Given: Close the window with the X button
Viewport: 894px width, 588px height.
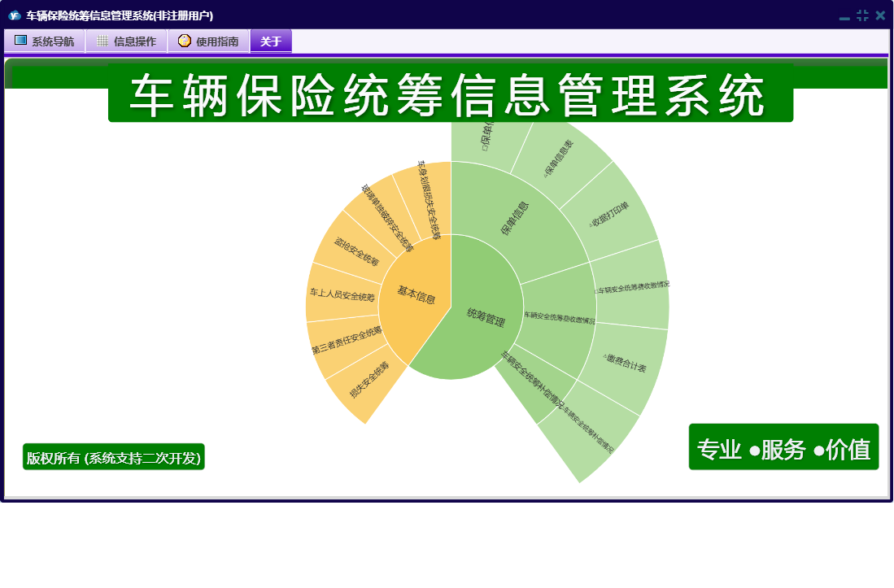Looking at the screenshot, I should pyautogui.click(x=880, y=15).
